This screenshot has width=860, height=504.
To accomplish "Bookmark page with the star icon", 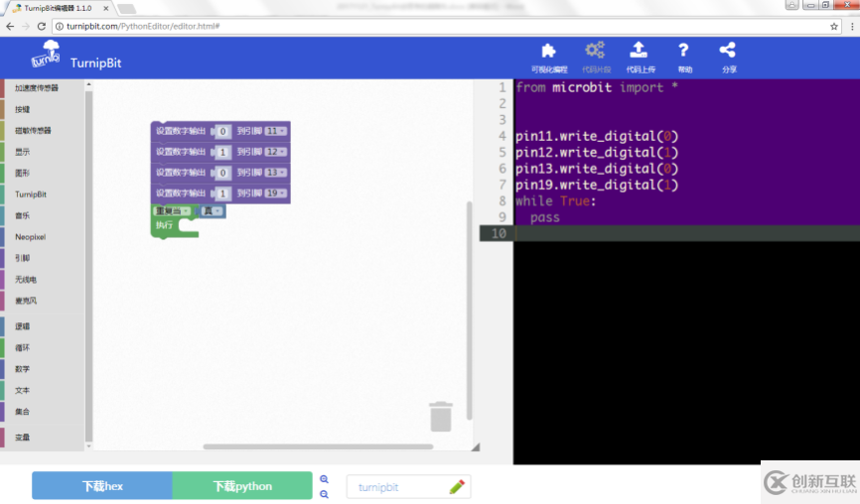I will pos(834,27).
